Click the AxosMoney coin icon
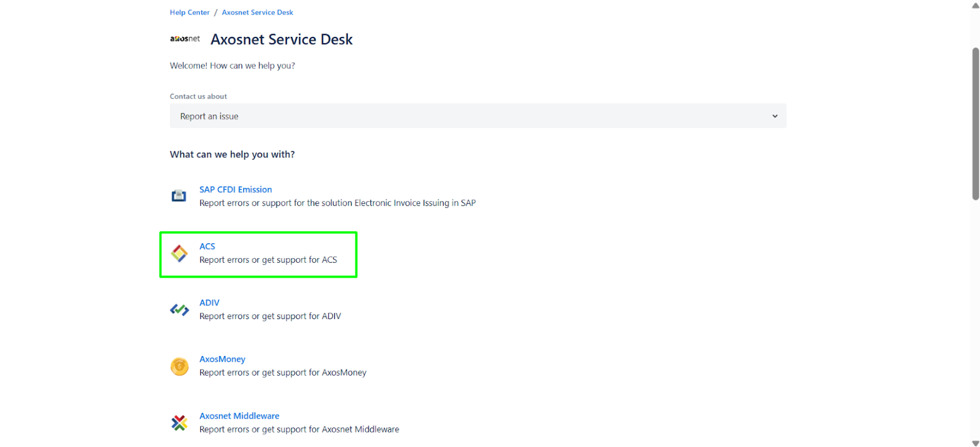Viewport: 980px width, 447px height. [179, 366]
